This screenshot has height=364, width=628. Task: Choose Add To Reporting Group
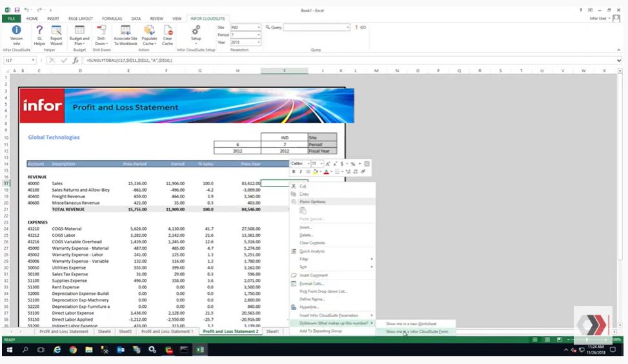332,331
